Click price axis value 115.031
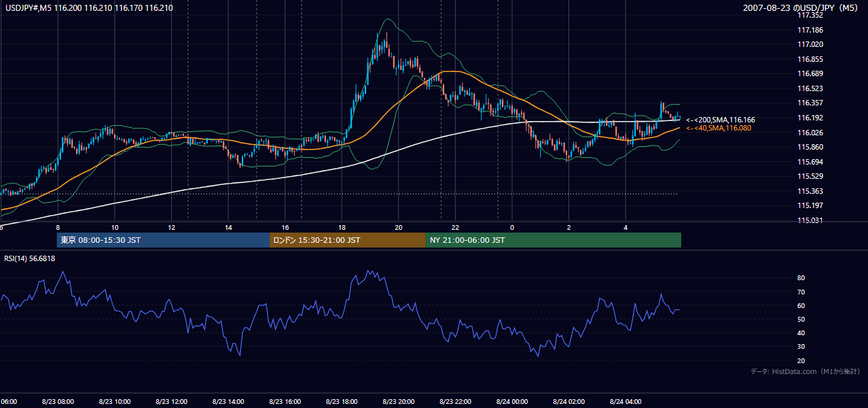868x408 pixels. [x=809, y=220]
